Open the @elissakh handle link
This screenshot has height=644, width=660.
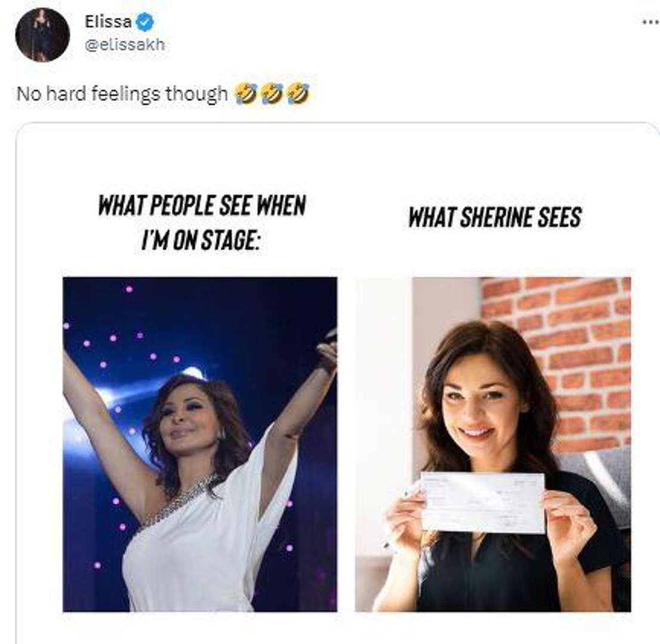[x=125, y=45]
